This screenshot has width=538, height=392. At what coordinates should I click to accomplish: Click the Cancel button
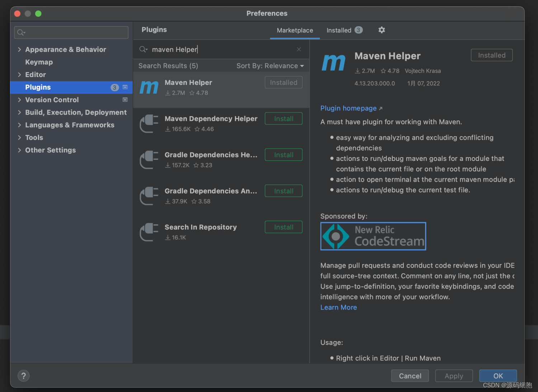(410, 376)
